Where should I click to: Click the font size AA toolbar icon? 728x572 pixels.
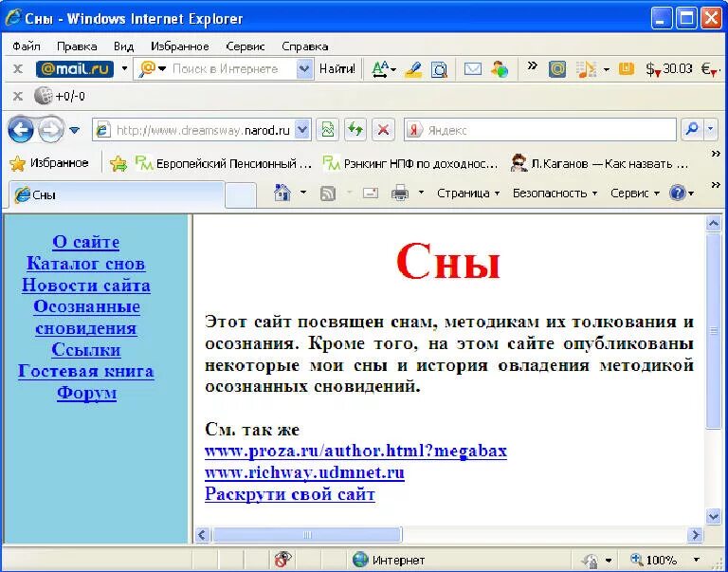tap(381, 69)
